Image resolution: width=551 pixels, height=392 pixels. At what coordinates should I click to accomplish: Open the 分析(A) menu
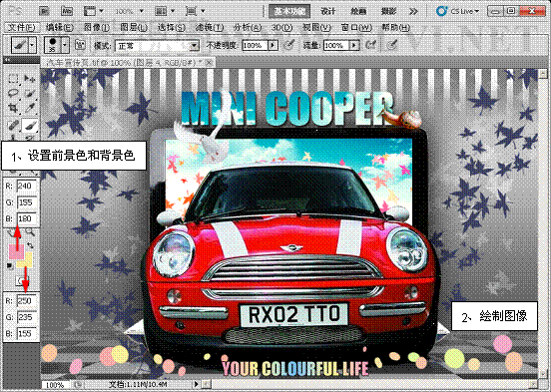coord(248,27)
